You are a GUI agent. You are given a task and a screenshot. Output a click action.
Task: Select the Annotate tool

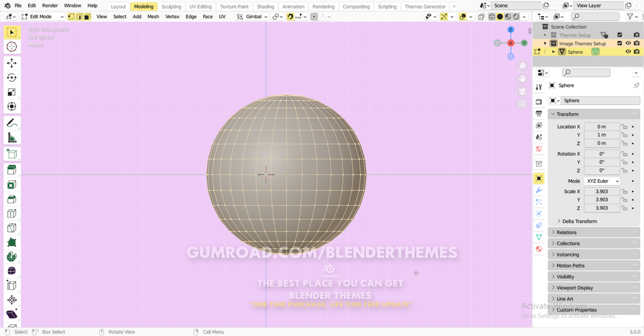pyautogui.click(x=12, y=123)
